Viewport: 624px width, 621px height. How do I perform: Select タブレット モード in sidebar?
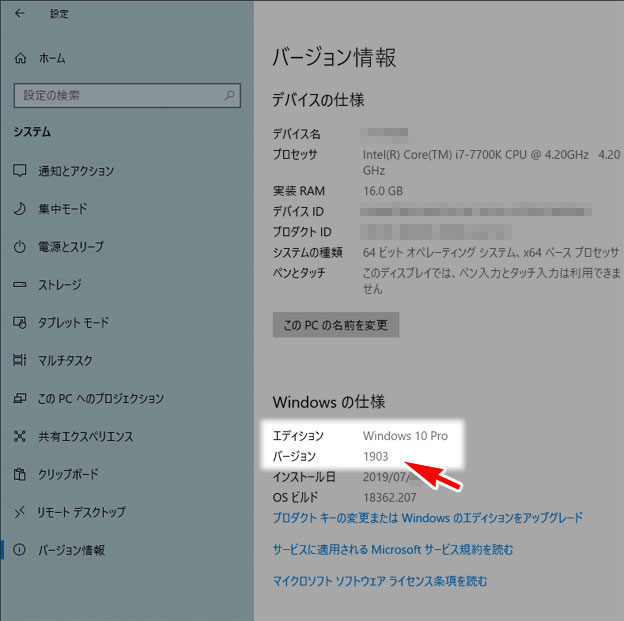tap(73, 322)
